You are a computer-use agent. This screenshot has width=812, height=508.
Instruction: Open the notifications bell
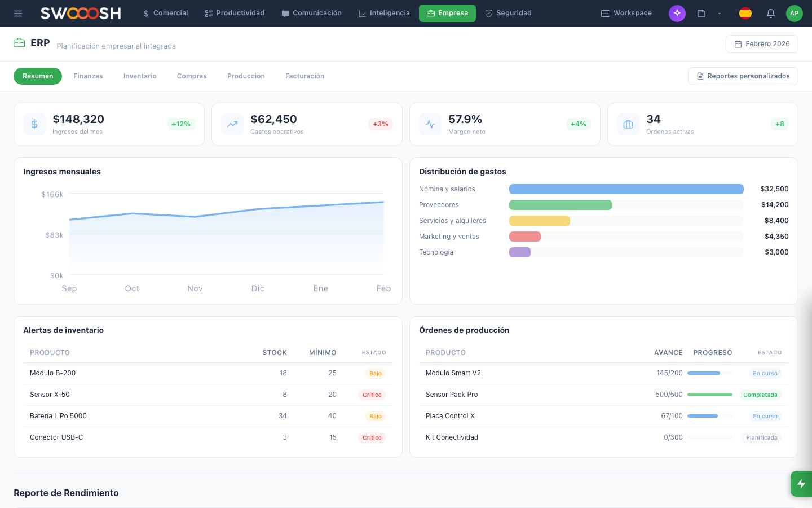770,13
